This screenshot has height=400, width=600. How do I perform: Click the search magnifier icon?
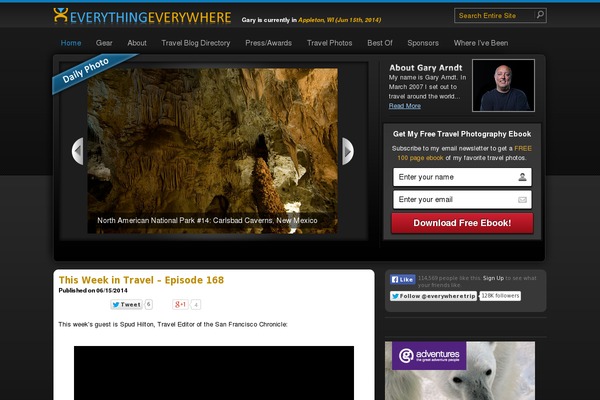pos(540,15)
